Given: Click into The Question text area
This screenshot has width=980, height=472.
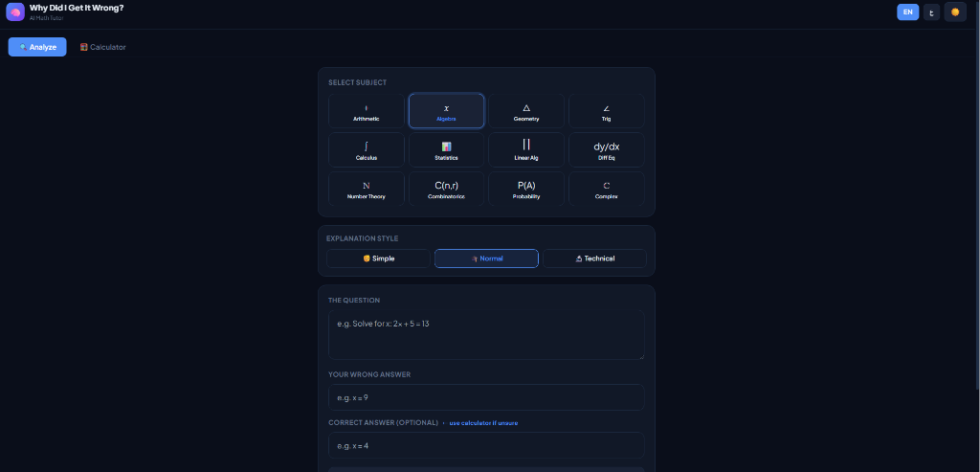Looking at the screenshot, I should 486,335.
